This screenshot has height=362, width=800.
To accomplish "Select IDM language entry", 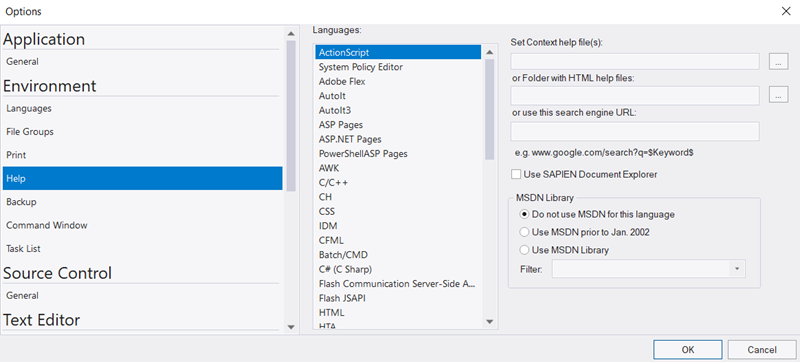I will click(398, 225).
